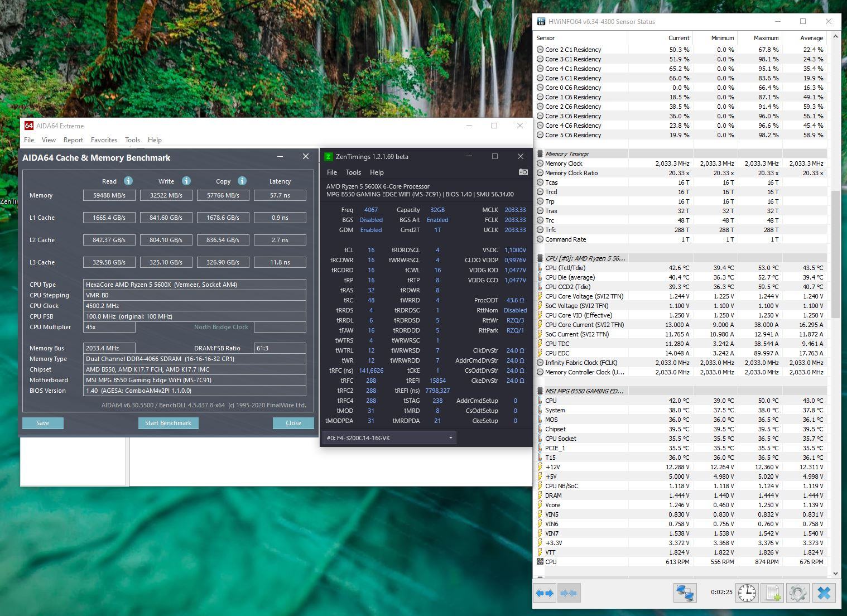Open AIDA64 View menu
Image resolution: width=847 pixels, height=616 pixels.
(x=49, y=140)
